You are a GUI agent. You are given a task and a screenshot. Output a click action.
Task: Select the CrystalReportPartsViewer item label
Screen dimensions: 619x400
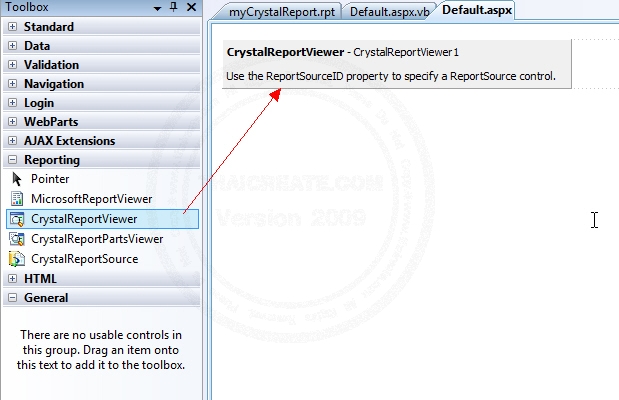tap(97, 239)
